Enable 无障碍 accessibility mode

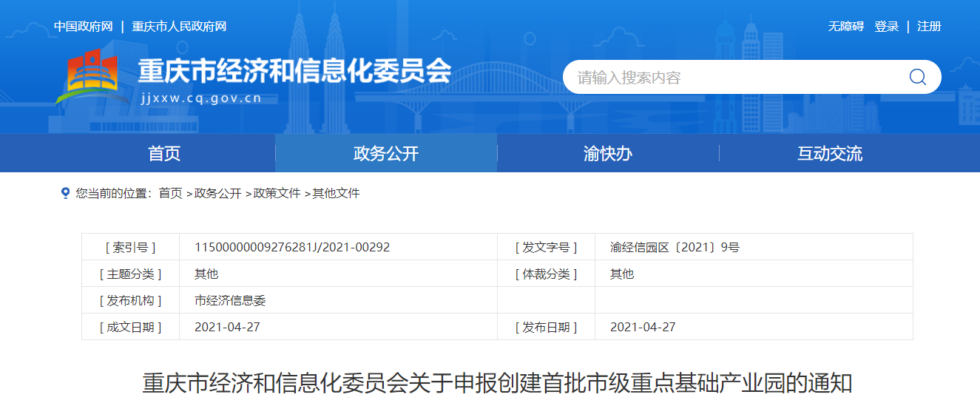pyautogui.click(x=845, y=27)
